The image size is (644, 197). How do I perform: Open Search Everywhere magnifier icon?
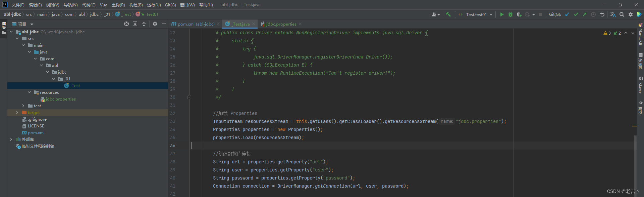[x=622, y=14]
